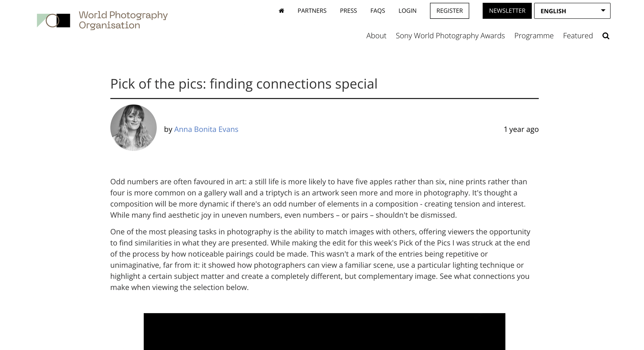This screenshot has width=644, height=350.
Task: Visit the FAQS page
Action: click(x=378, y=11)
